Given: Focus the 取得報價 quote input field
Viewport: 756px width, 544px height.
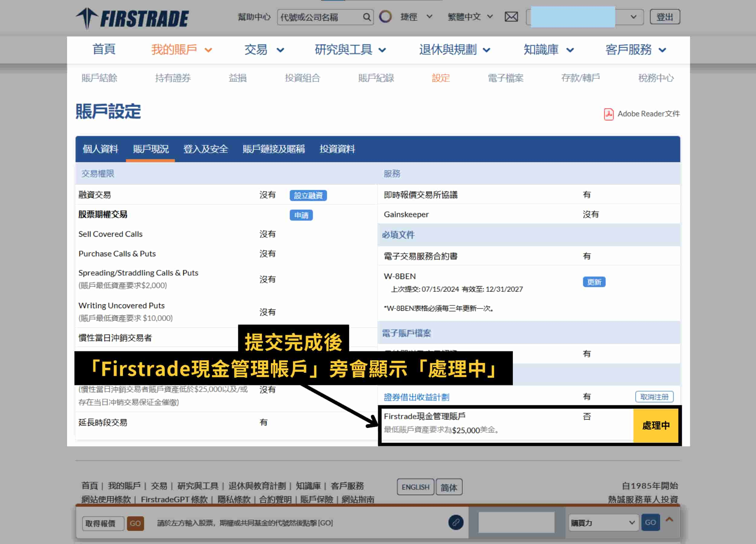Looking at the screenshot, I should (103, 523).
